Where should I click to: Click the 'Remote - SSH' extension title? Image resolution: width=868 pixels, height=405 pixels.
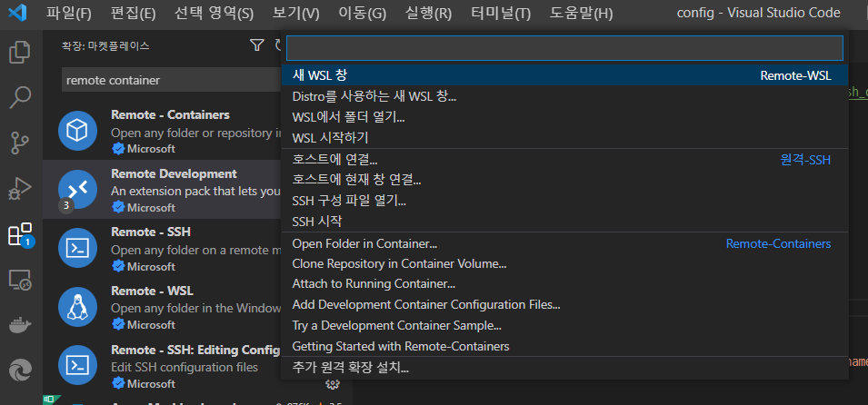tap(151, 232)
